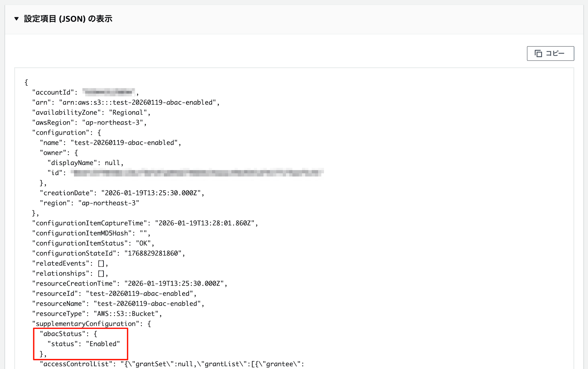This screenshot has height=369, width=588.
Task: Click the 設定項目 (JSON) の表示 header text
Action: 68,19
